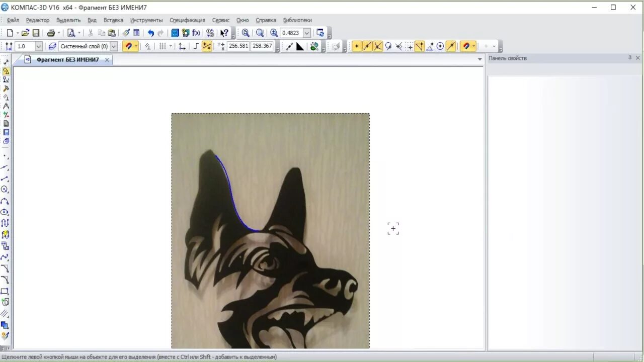Open the Инструменты menu
The width and height of the screenshot is (644, 362).
pyautogui.click(x=146, y=20)
